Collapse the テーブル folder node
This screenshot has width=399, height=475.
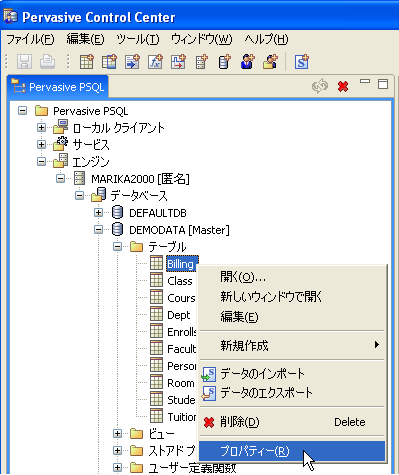pyautogui.click(x=117, y=246)
